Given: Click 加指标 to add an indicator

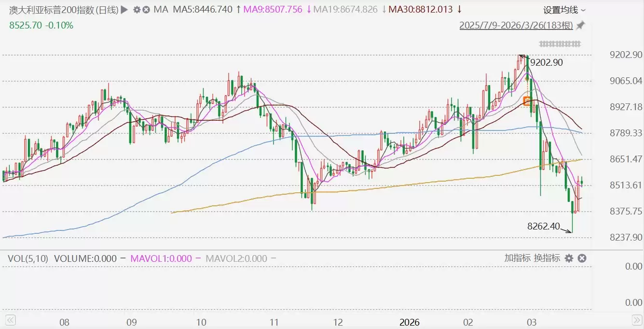Looking at the screenshot, I should coord(517,258).
